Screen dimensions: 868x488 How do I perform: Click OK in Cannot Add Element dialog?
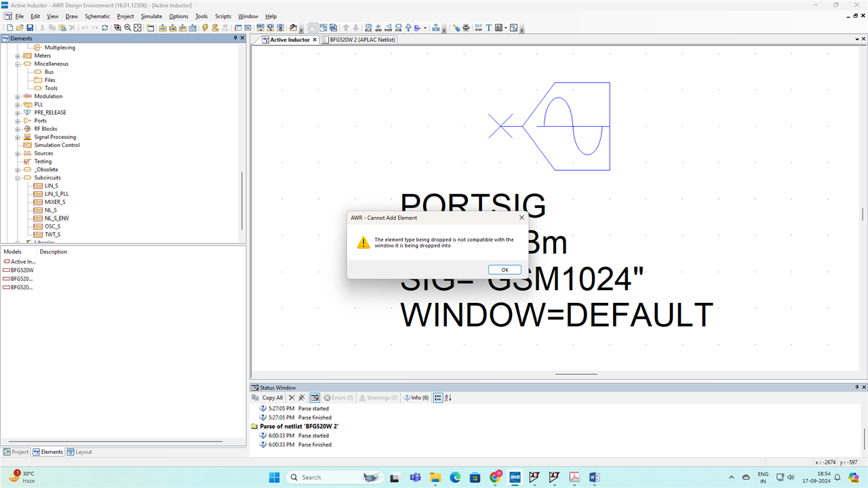tap(505, 270)
